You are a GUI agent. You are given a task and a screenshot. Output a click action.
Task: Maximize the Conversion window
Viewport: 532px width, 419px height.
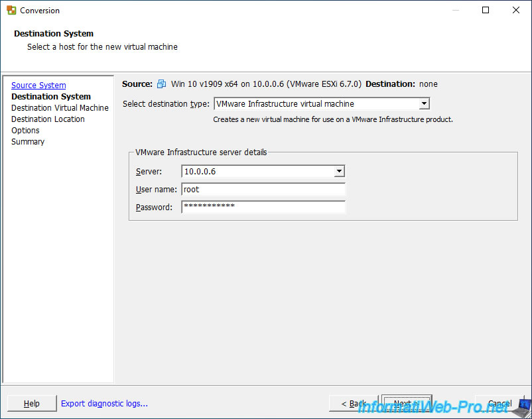click(x=486, y=10)
